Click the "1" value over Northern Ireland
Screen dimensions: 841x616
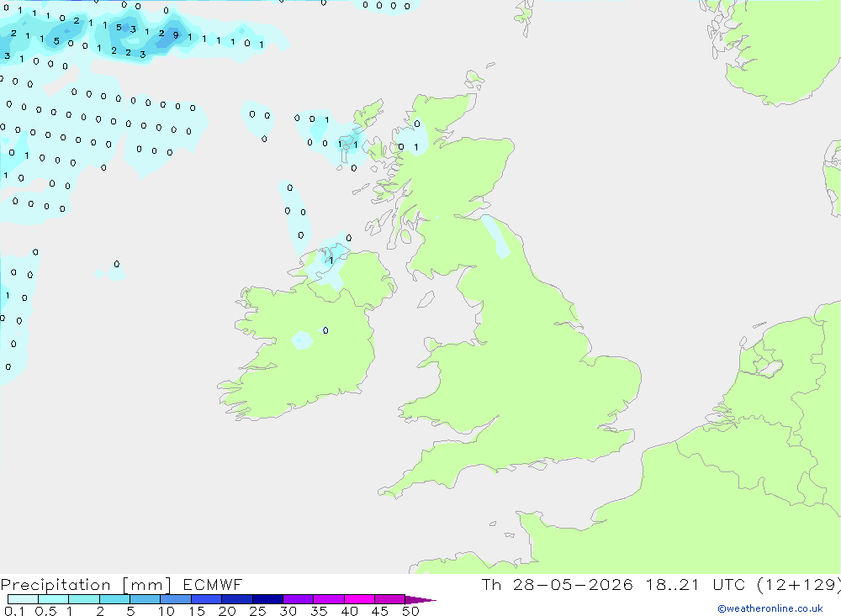[x=331, y=261]
